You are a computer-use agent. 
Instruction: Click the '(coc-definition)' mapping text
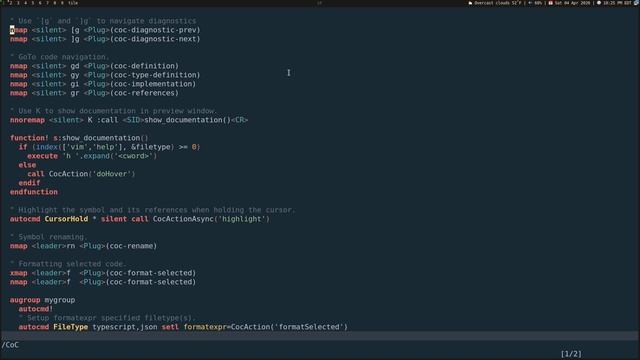[x=144, y=66]
